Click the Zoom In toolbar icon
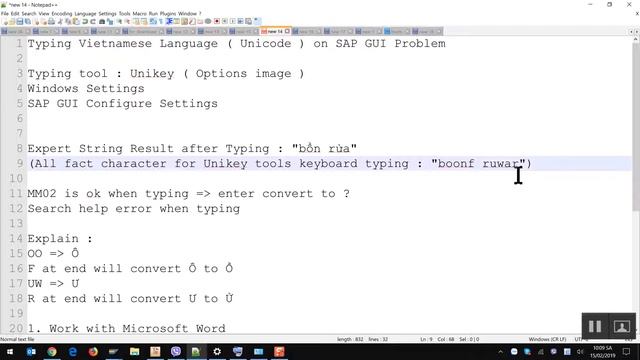The width and height of the screenshot is (640, 360). tap(119, 21)
